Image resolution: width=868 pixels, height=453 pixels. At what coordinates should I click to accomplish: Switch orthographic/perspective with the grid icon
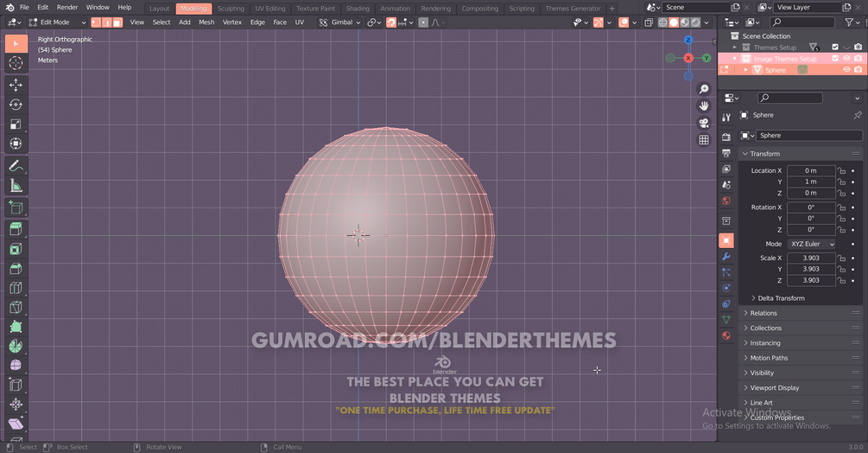click(x=704, y=140)
